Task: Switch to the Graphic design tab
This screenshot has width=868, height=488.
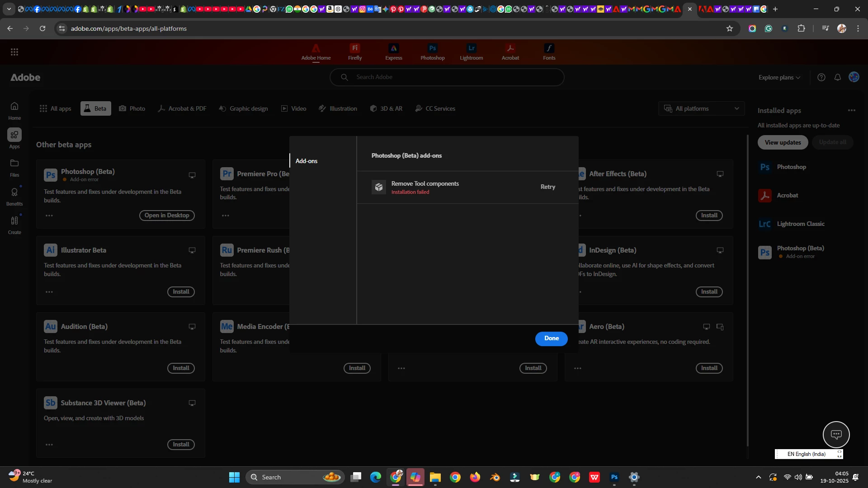Action: coord(243,108)
